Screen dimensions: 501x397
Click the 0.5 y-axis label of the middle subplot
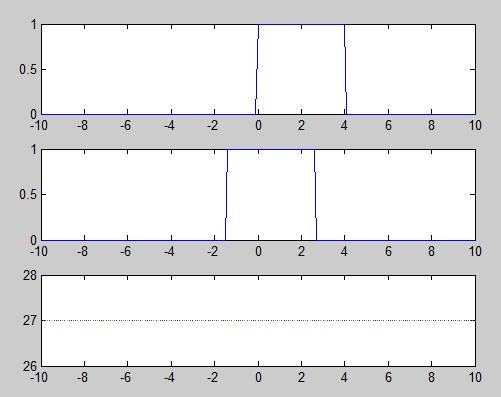pos(28,194)
